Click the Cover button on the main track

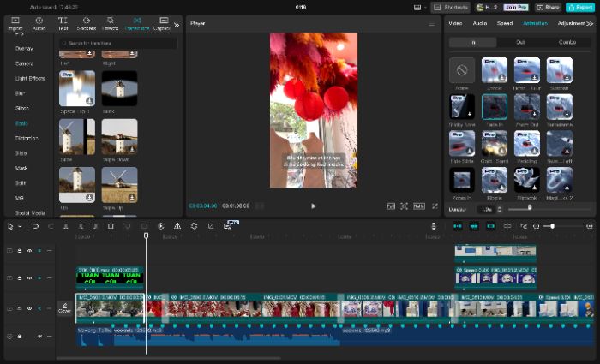point(64,307)
